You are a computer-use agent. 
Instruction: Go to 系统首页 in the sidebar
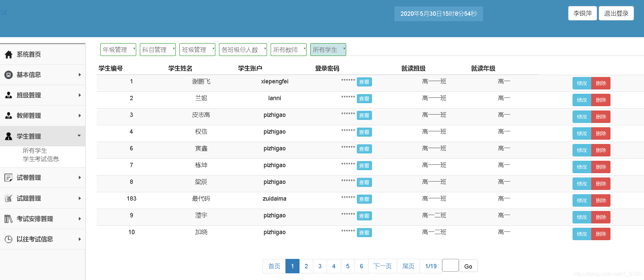[29, 55]
